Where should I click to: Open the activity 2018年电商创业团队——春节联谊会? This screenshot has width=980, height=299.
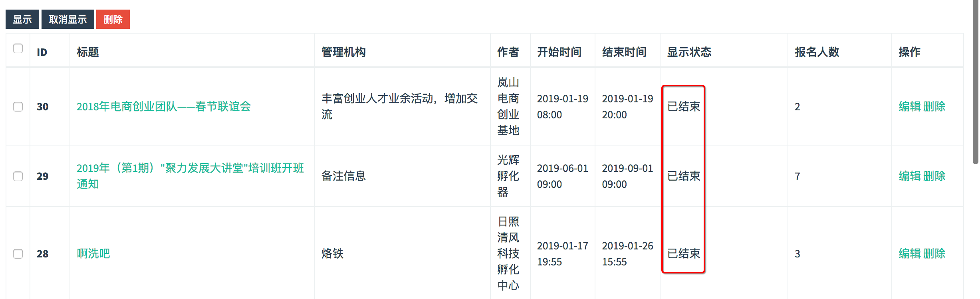165,107
